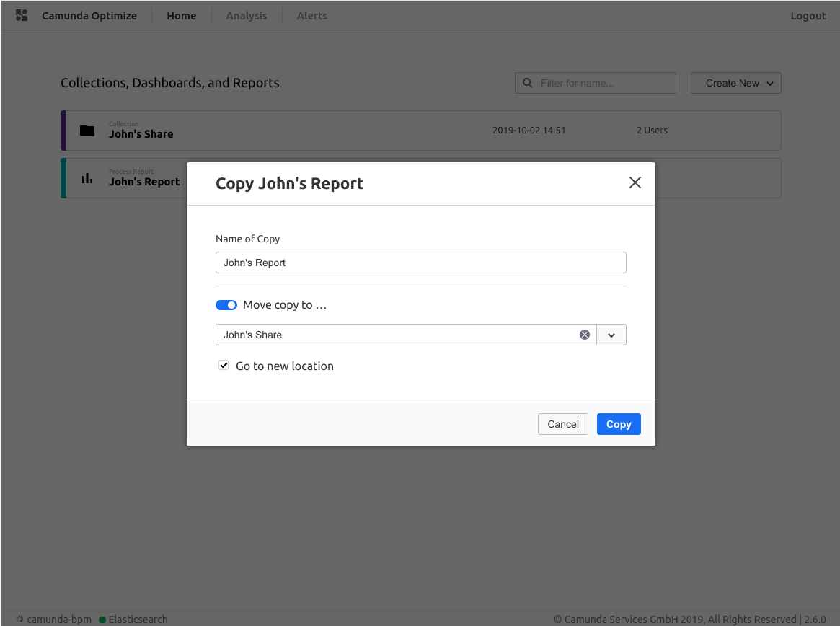Click the Logout link
Image resolution: width=840 pixels, height=626 pixels.
[808, 15]
